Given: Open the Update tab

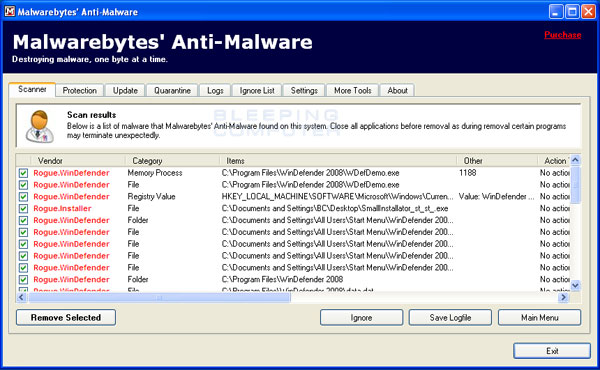Looking at the screenshot, I should pos(125,91).
